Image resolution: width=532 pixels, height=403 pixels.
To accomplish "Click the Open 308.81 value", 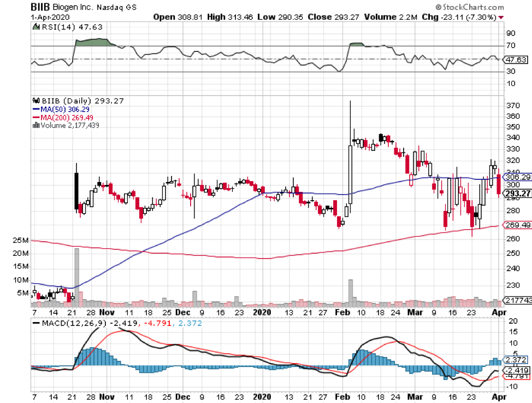I will coord(178,17).
